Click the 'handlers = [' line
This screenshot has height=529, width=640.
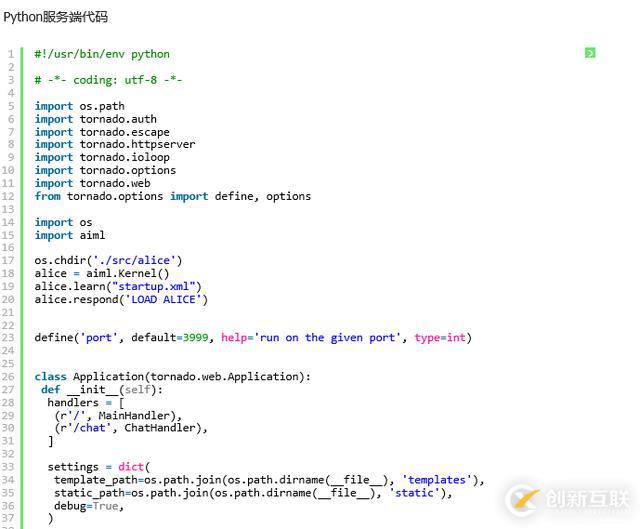point(86,403)
